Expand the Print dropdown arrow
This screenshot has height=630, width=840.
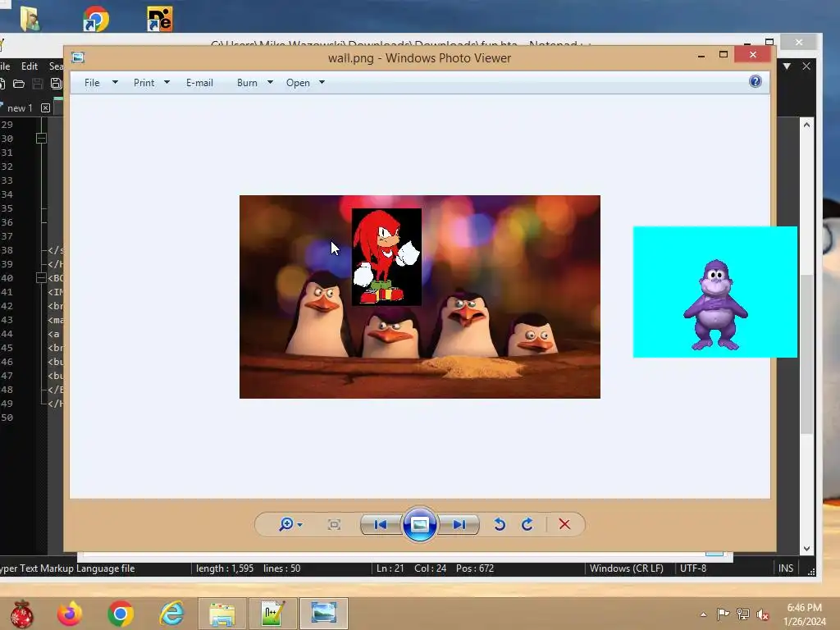coord(167,83)
